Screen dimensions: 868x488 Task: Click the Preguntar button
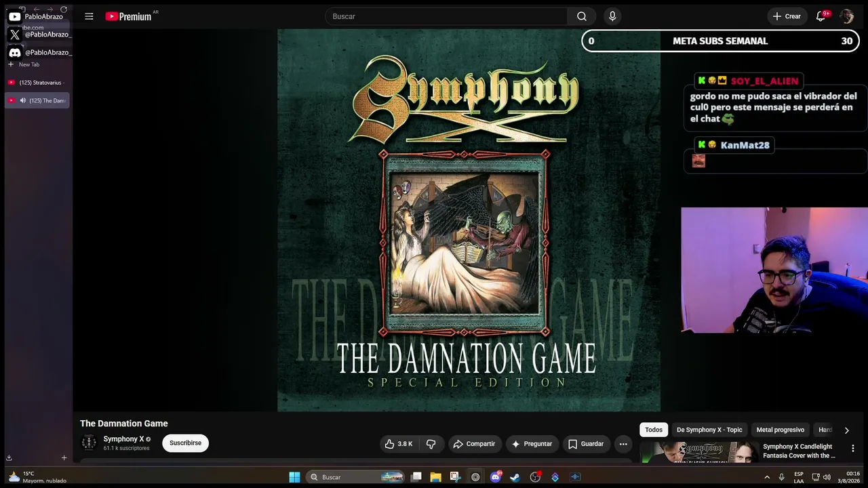(532, 444)
